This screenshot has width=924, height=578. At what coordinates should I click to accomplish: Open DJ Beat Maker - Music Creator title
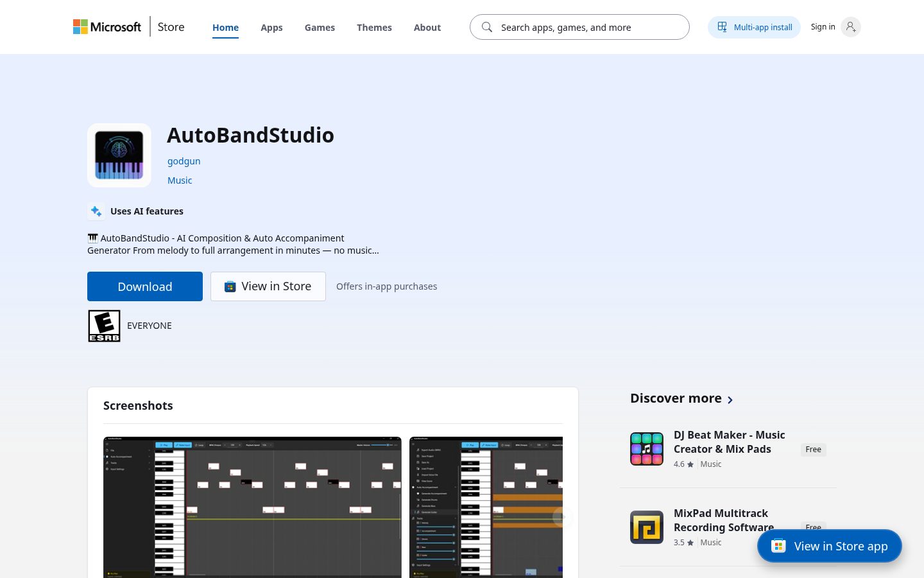tap(730, 442)
